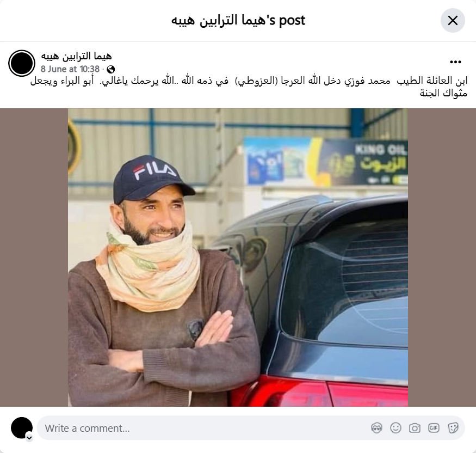This screenshot has width=476, height=453.
Task: Expand the commenting identity chevron under avatar
Action: click(x=29, y=438)
